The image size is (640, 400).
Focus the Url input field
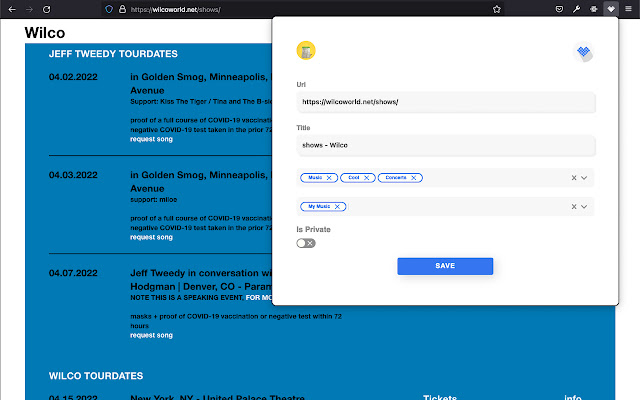[446, 102]
